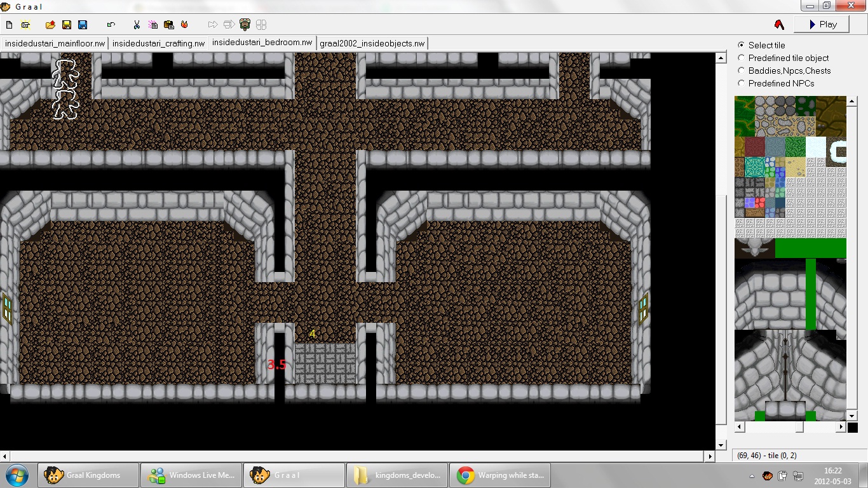Viewport: 868px width, 488px height.
Task: Select the insidedustari_bedroom.nw tab
Action: pyautogui.click(x=262, y=43)
